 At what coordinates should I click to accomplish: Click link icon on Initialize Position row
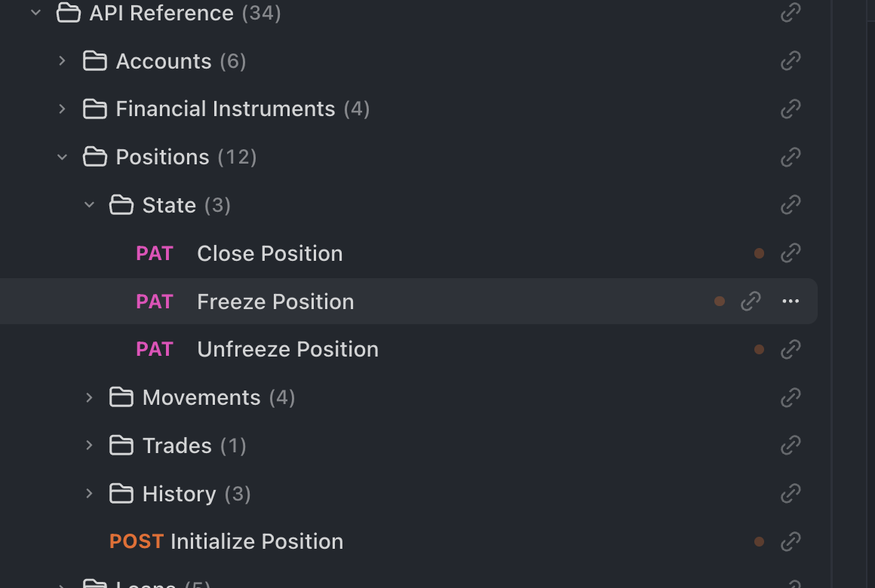[790, 541]
